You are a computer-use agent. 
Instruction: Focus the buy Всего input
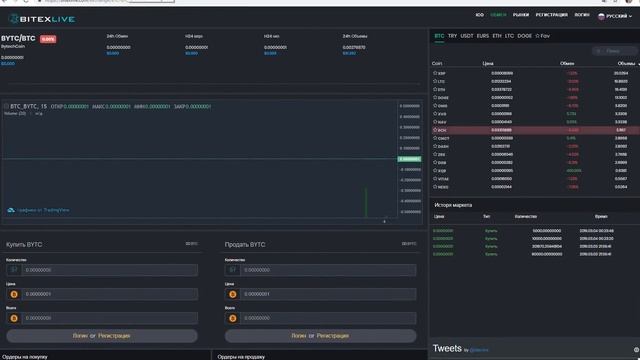pyautogui.click(x=109, y=318)
